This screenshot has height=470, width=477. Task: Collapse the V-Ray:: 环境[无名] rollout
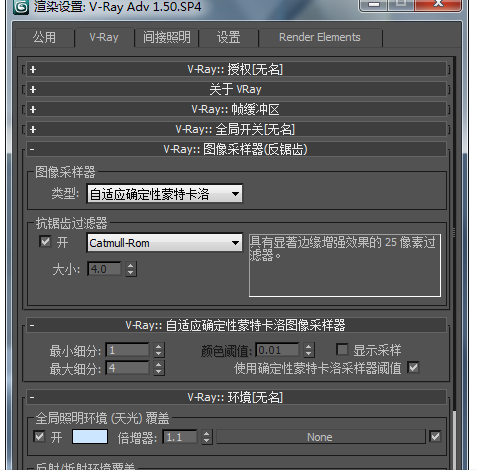(x=236, y=397)
